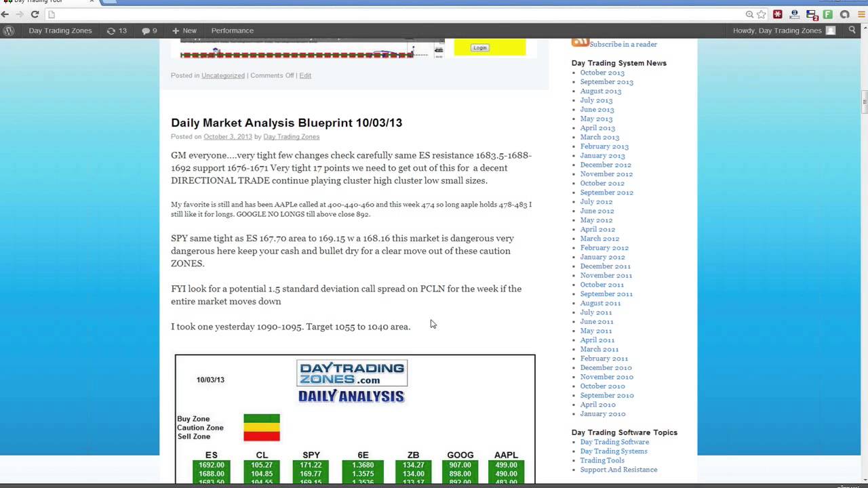Screen dimensions: 868x488
Task: Open the July 2011 archive
Action: coord(595,312)
